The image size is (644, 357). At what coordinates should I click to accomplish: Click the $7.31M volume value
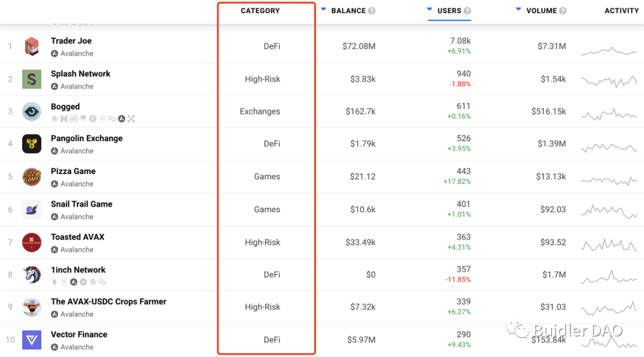(x=552, y=46)
